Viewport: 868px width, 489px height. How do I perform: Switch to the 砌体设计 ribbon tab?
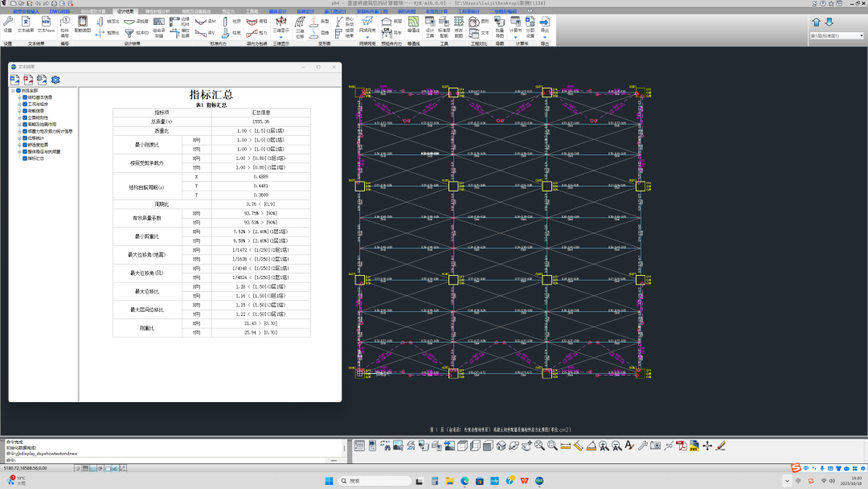pyautogui.click(x=277, y=11)
